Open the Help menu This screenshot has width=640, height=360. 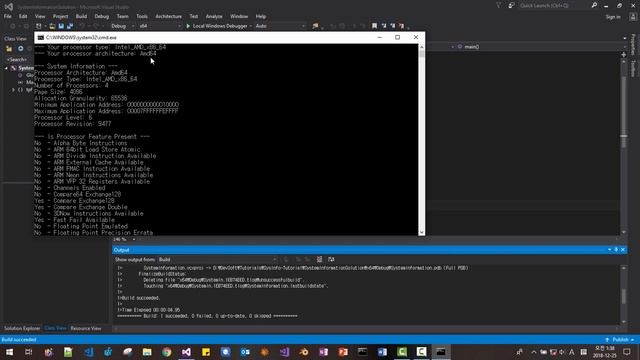261,16
